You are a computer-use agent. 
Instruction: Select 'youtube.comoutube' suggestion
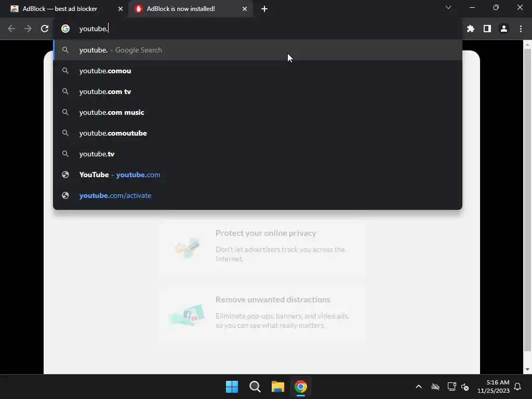(x=258, y=133)
